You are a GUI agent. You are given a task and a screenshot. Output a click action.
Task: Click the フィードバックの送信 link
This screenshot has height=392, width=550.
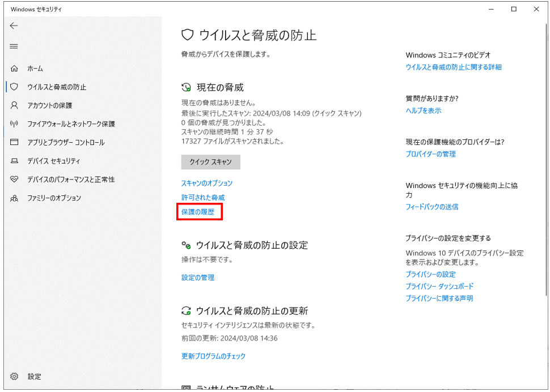(x=432, y=207)
